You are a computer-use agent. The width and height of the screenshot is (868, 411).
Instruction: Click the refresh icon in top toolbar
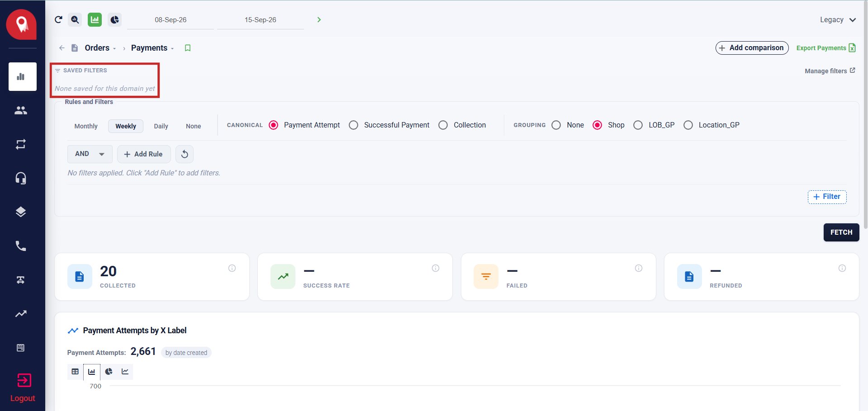click(x=58, y=19)
